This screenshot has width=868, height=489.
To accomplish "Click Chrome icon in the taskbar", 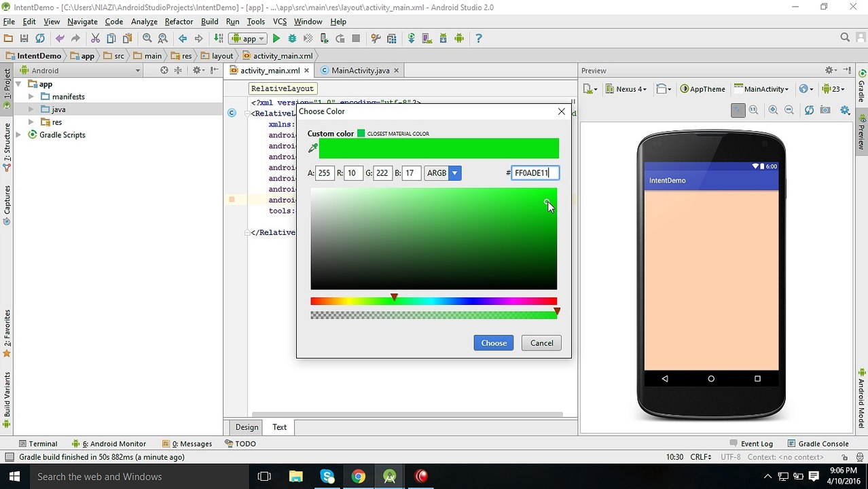I will click(358, 477).
